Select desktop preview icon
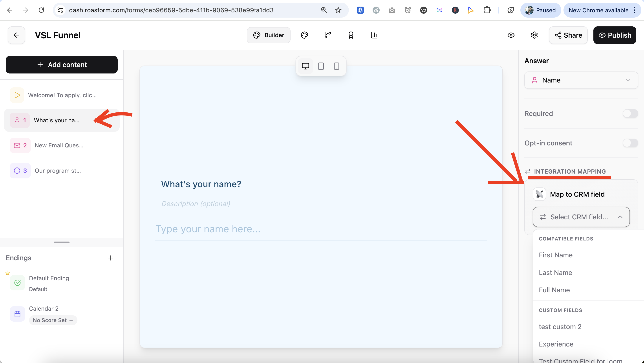 coord(305,66)
